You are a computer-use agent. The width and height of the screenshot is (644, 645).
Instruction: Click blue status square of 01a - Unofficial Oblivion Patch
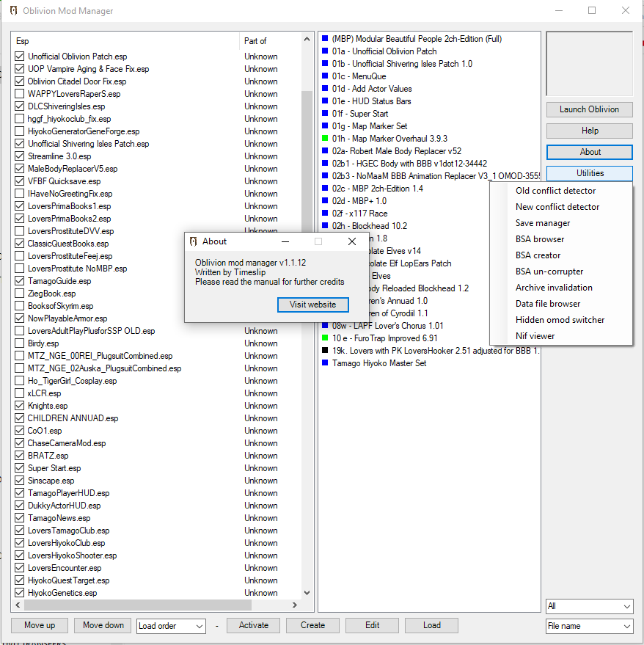[x=325, y=51]
